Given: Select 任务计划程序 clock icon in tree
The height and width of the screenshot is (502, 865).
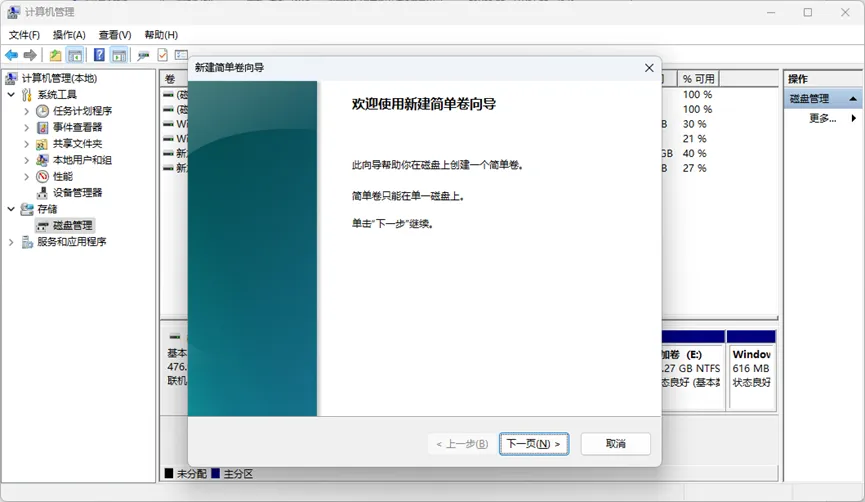Looking at the screenshot, I should point(43,111).
